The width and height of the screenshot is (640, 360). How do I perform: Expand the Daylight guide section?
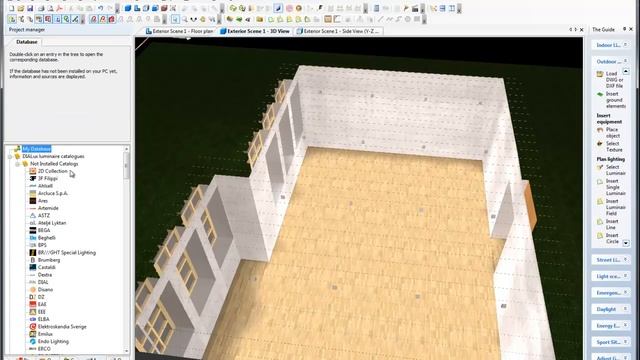[x=625, y=309]
